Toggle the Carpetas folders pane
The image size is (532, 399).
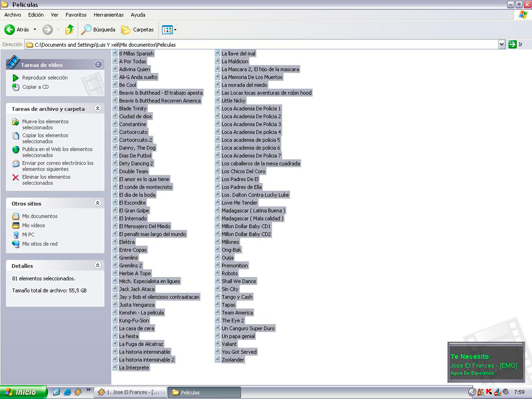tap(137, 30)
